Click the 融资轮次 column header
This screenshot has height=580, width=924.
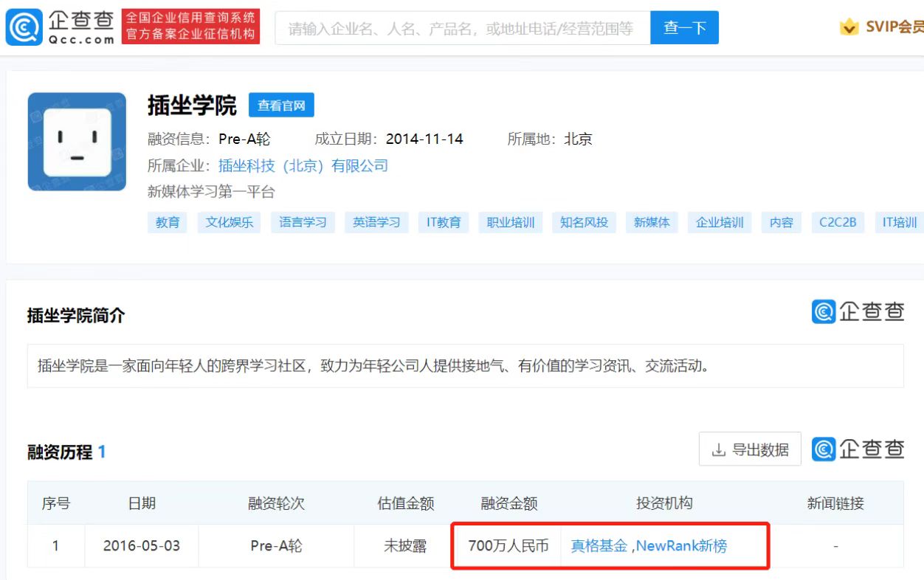click(276, 503)
